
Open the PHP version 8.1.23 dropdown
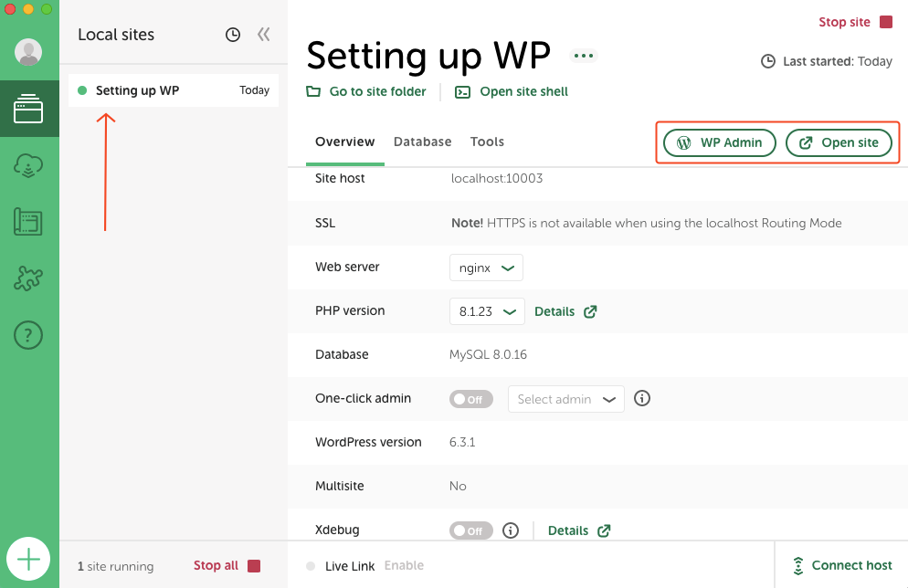pos(487,311)
